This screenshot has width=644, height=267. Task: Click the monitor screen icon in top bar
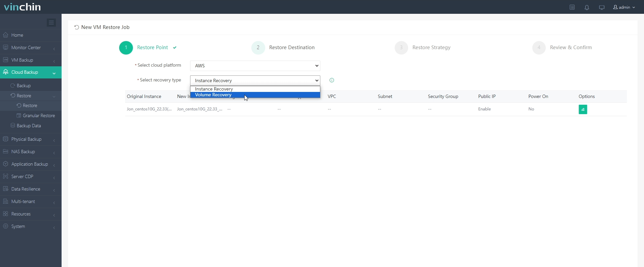[x=602, y=7]
